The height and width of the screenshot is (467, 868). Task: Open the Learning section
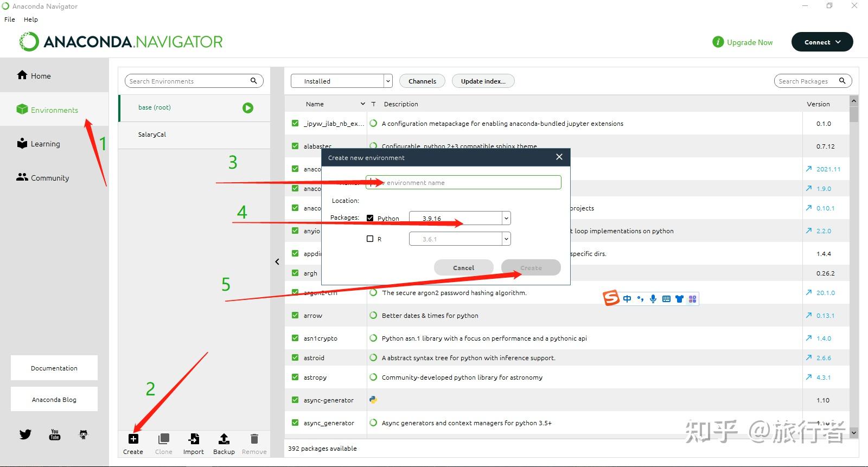click(x=39, y=144)
